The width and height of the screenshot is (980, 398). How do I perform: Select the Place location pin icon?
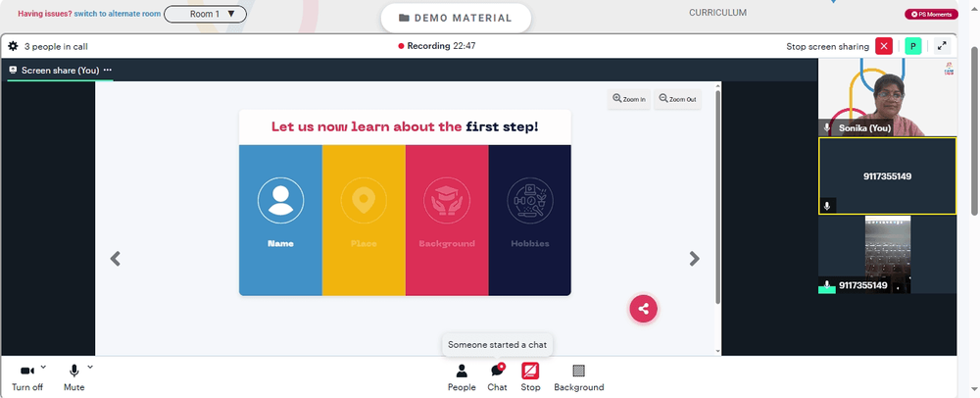click(364, 201)
